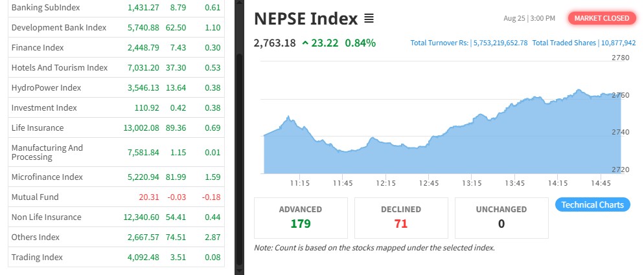Select Investment Index row

pos(44,108)
